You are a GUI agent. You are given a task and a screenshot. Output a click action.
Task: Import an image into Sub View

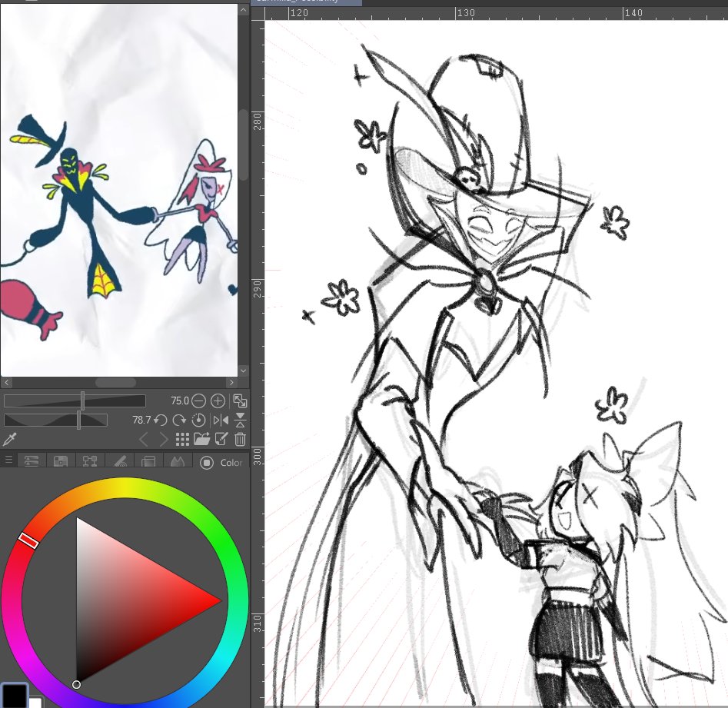click(201, 439)
